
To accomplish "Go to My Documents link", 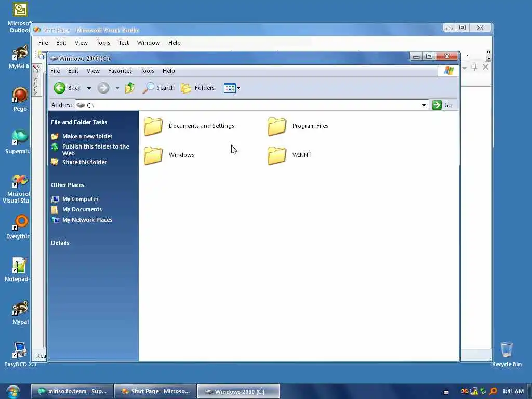I will [82, 210].
